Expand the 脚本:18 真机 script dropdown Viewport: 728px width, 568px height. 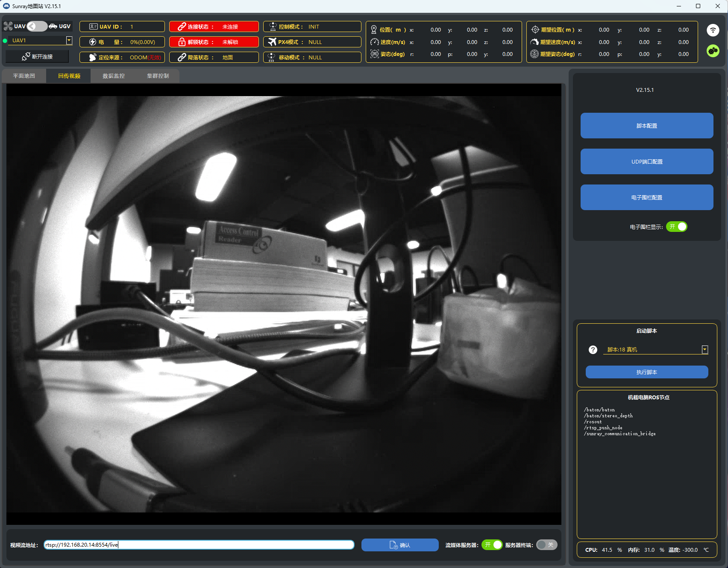coord(705,350)
